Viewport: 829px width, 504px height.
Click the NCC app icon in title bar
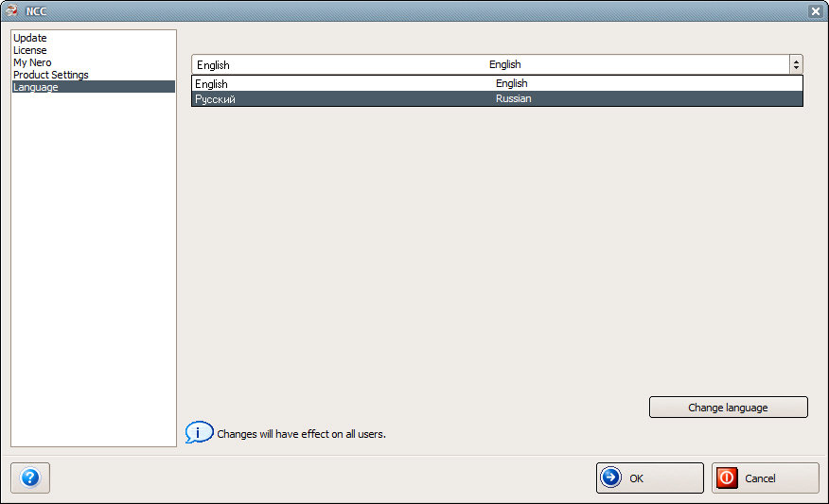[11, 10]
